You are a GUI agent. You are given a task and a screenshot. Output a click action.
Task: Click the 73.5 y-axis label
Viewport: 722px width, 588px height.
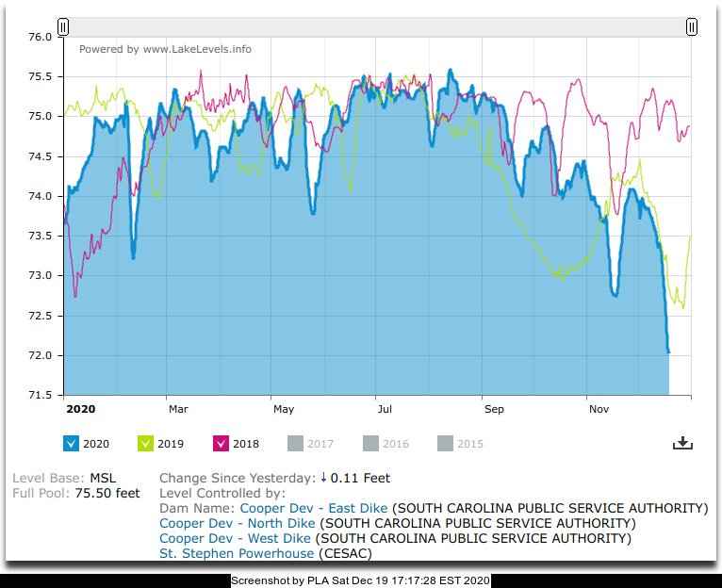[x=41, y=236]
